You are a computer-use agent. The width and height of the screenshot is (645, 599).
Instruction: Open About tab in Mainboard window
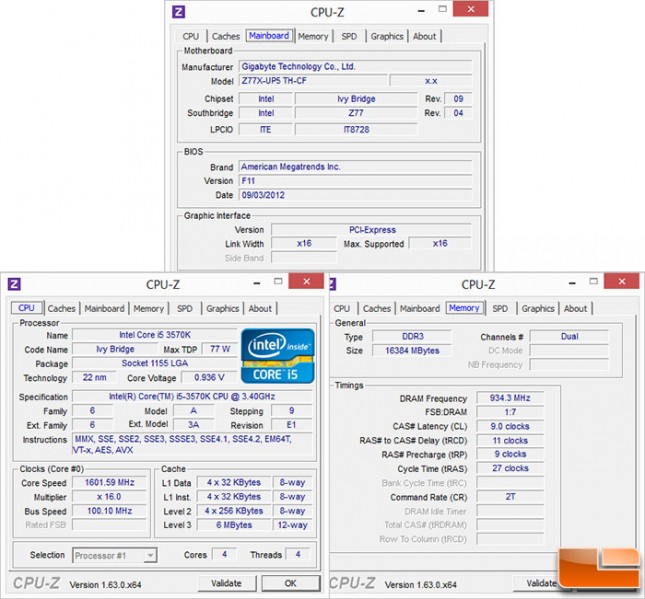click(x=424, y=36)
